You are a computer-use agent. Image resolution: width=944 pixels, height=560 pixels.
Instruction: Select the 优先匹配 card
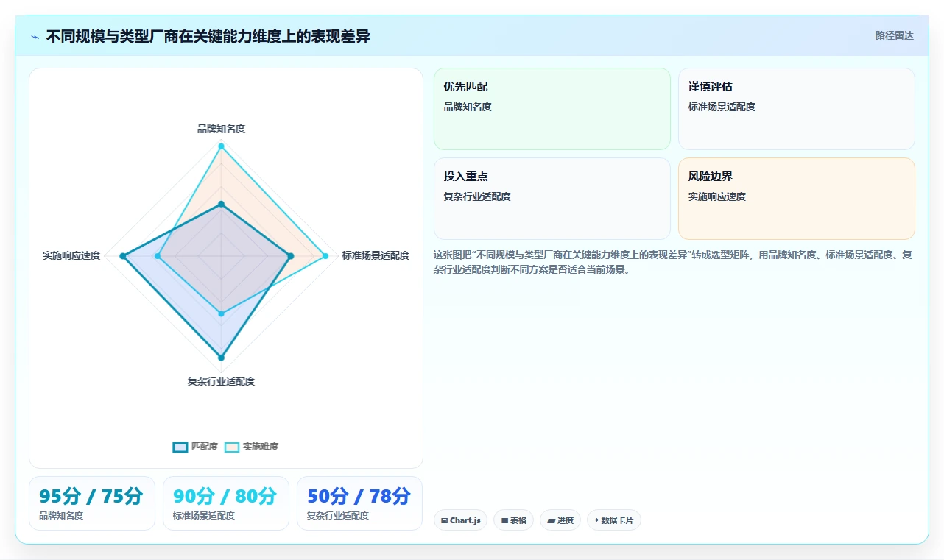tap(552, 109)
